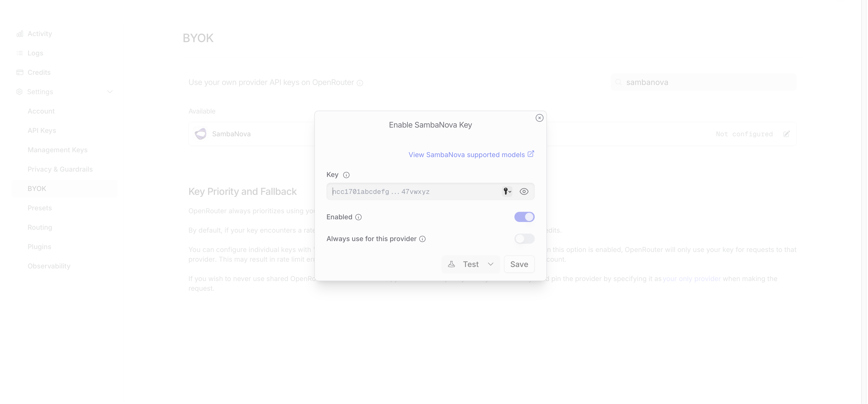Open the key type selector inside the Key field
The width and height of the screenshot is (868, 404).
pos(506,191)
